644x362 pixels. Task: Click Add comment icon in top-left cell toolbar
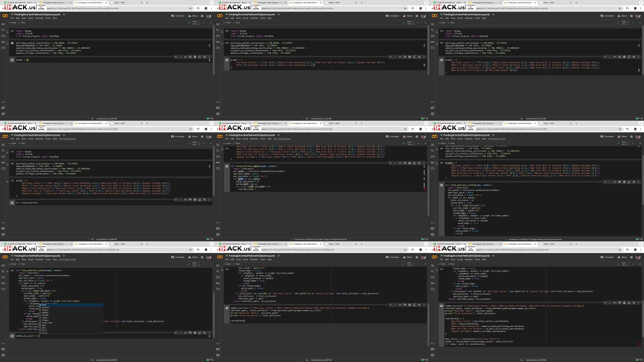click(190, 57)
